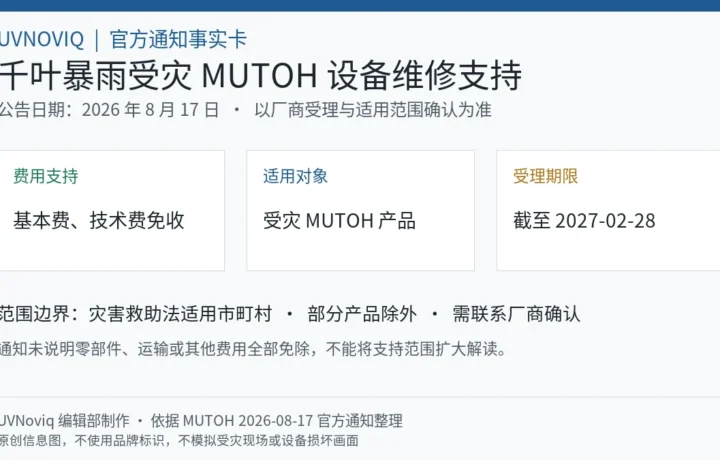Click the header text 'UVNOVIQ'
This screenshot has width=720, height=460.
click(x=42, y=39)
